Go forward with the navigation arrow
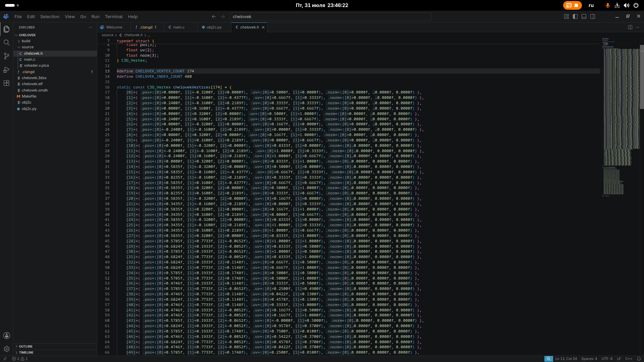Viewport: 644px width, 362px height. coord(223,16)
